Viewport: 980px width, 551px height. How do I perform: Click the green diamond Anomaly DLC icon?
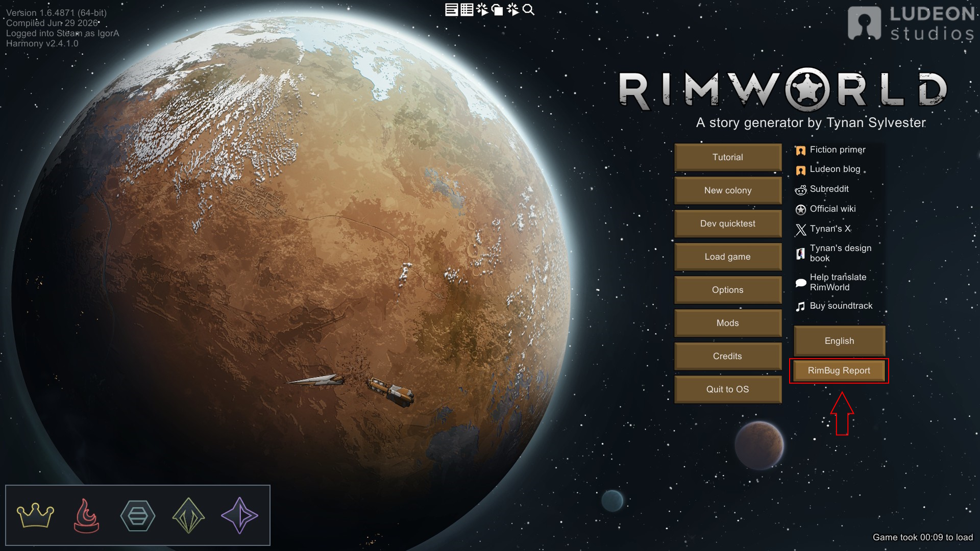(x=188, y=515)
